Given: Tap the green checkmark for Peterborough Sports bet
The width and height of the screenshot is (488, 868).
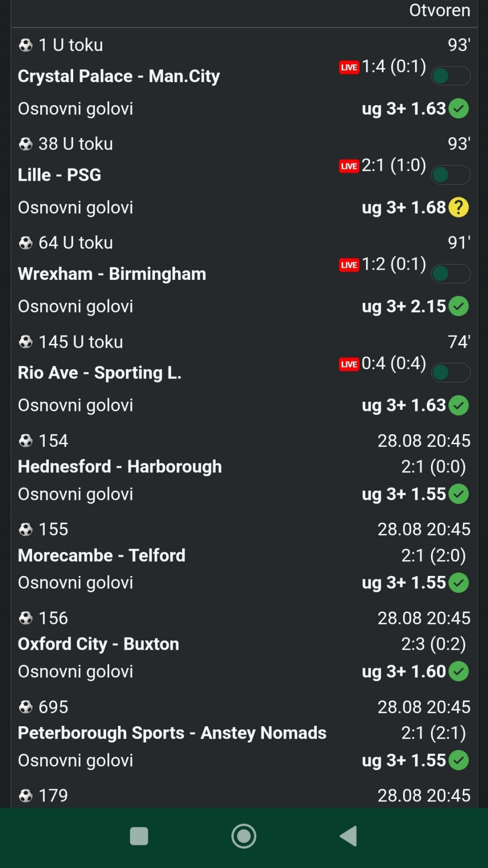Looking at the screenshot, I should pos(459,760).
